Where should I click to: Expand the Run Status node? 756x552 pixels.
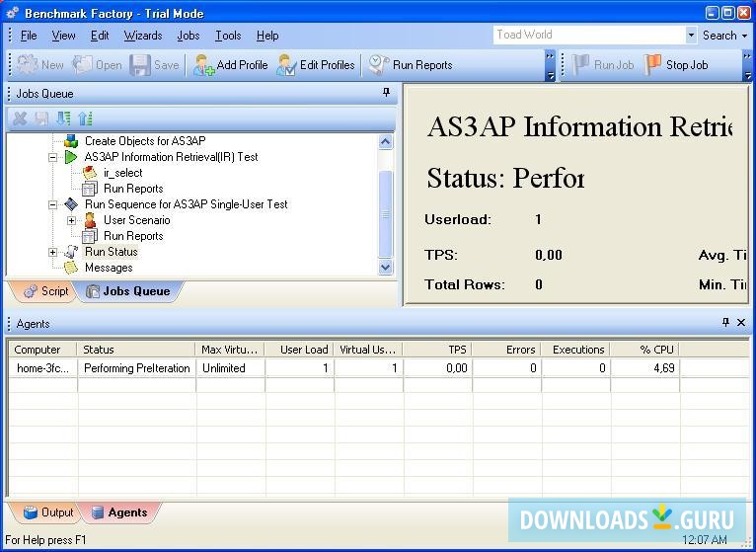pyautogui.click(x=52, y=252)
